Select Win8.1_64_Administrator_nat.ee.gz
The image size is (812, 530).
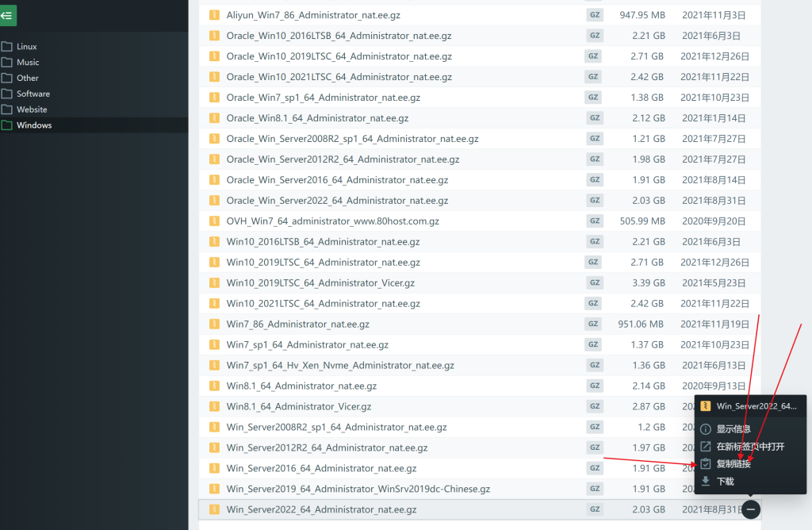pos(301,386)
